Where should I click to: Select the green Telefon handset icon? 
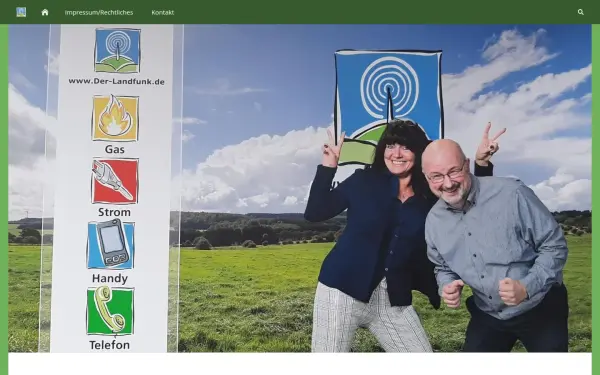coord(110,311)
